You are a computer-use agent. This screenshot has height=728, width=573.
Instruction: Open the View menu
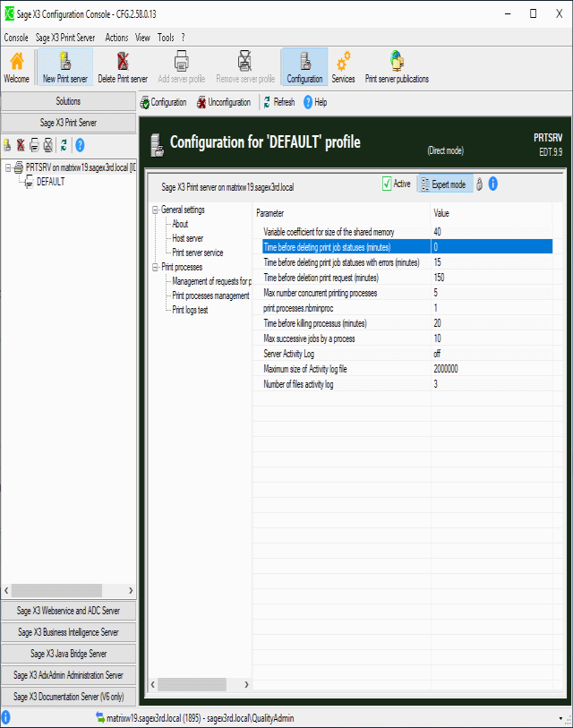142,38
